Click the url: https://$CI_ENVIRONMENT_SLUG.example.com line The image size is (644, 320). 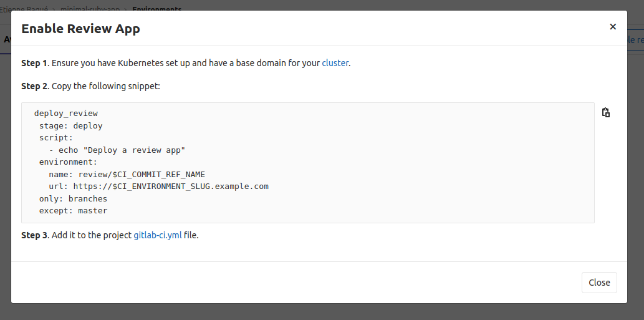click(158, 187)
